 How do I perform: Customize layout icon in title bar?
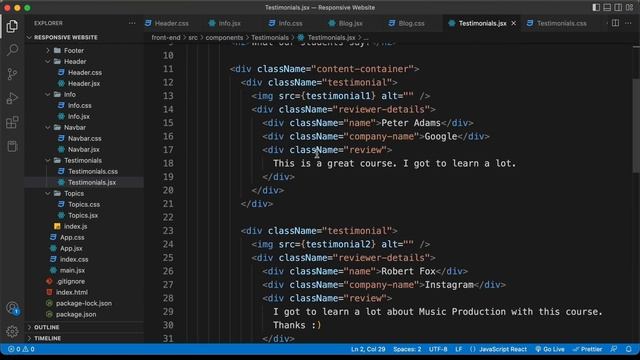tap(629, 7)
